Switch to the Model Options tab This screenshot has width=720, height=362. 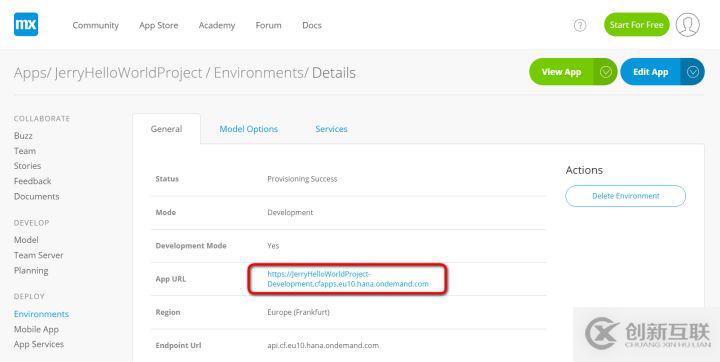click(x=248, y=129)
